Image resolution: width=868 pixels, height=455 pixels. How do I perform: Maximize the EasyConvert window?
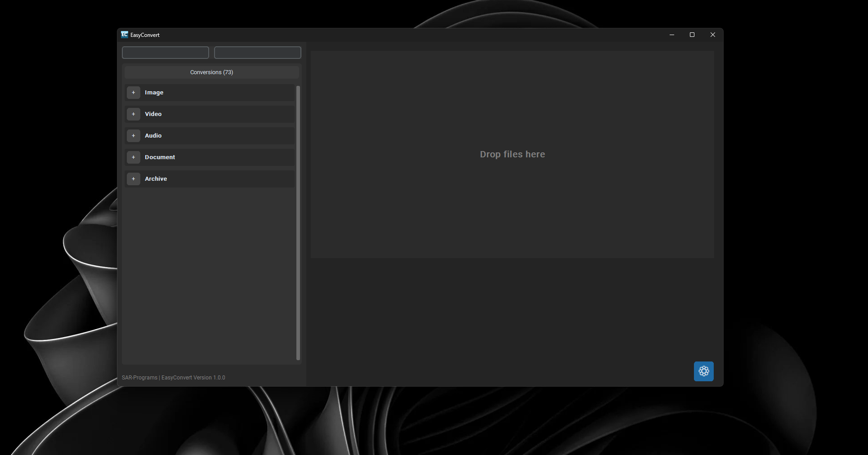pos(692,35)
